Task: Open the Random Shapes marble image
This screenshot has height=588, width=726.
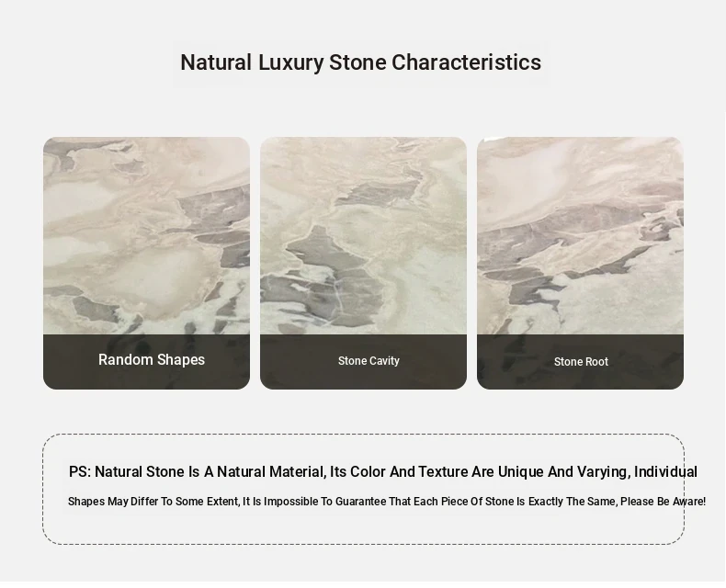Action: pyautogui.click(x=146, y=235)
